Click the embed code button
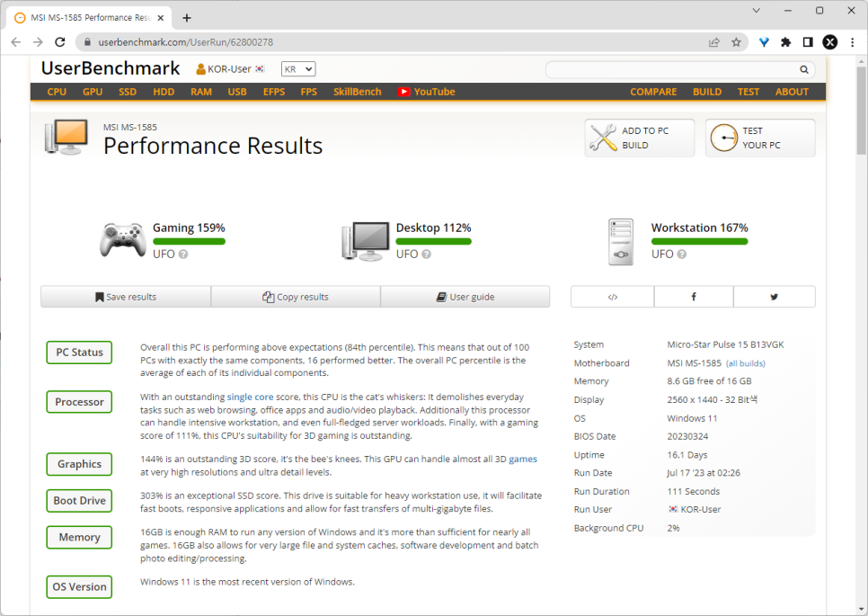 pyautogui.click(x=612, y=297)
